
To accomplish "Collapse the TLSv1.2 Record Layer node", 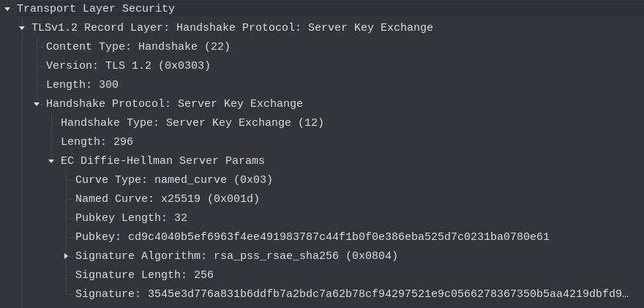I will click(22, 28).
